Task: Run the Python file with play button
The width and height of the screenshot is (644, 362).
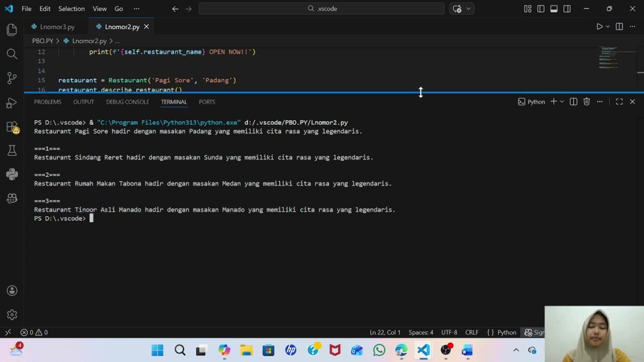Action: (599, 27)
